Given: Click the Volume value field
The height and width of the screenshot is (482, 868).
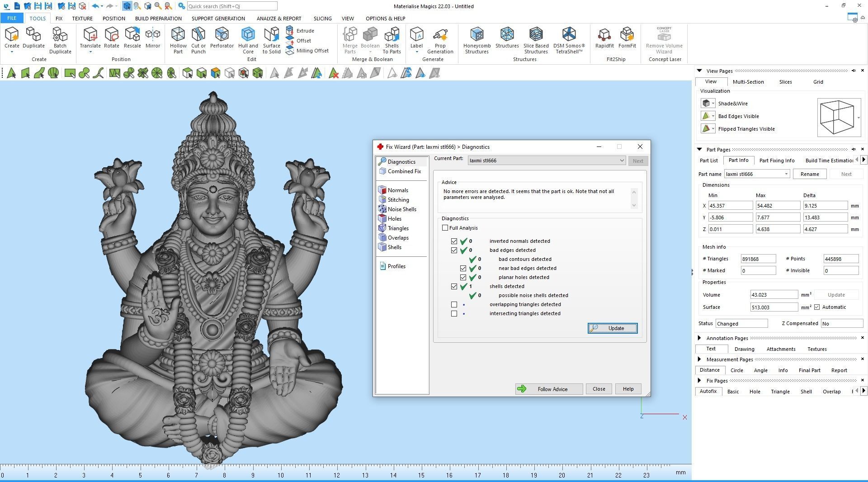Looking at the screenshot, I should 774,295.
